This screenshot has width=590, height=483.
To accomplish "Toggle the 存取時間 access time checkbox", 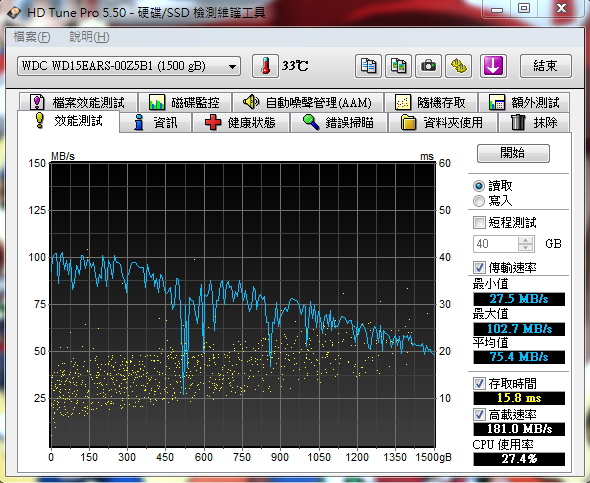I will pos(479,384).
